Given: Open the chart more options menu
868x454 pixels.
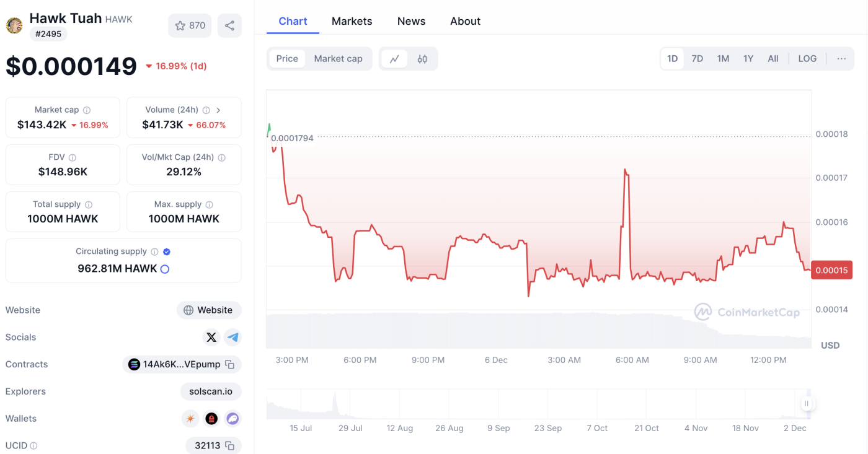Looking at the screenshot, I should pyautogui.click(x=841, y=59).
